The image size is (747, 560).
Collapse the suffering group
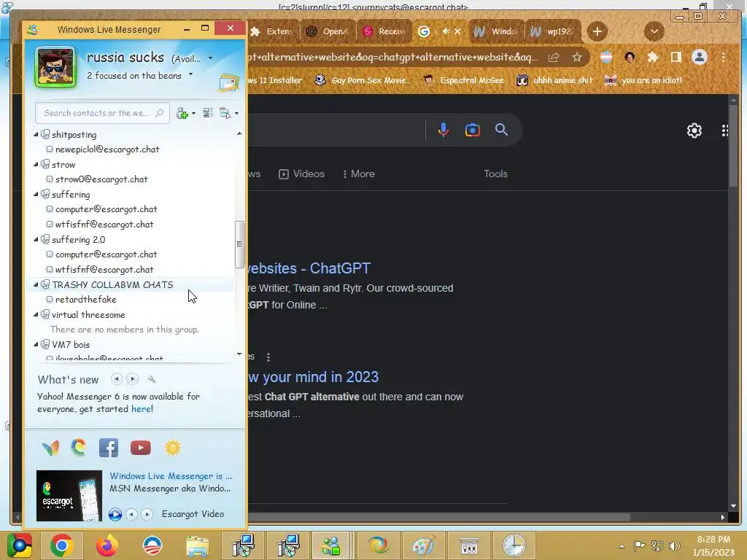(36, 194)
